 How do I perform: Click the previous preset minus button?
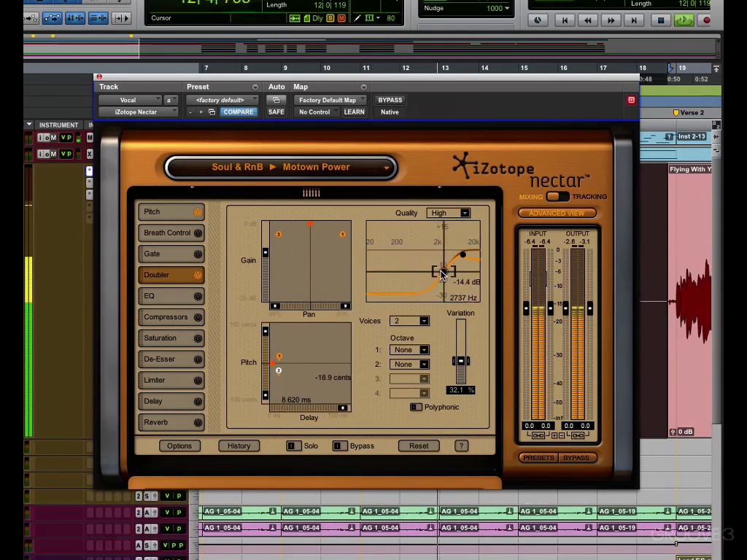(x=190, y=112)
